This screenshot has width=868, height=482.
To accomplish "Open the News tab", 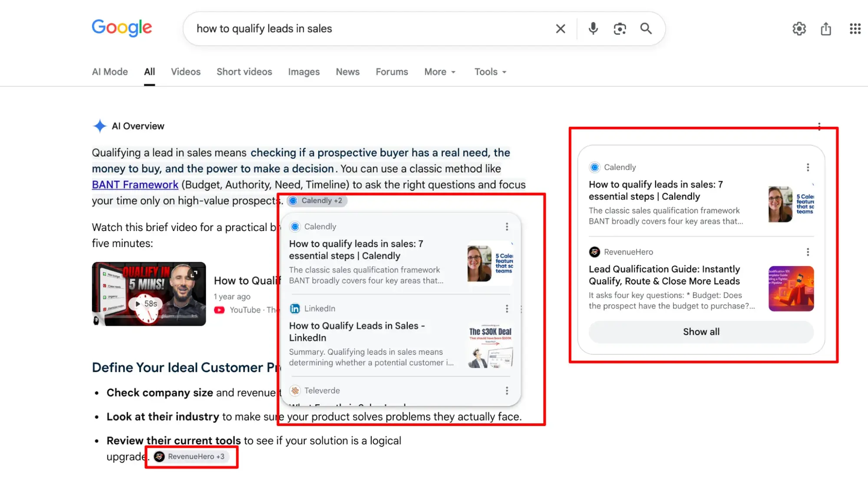I will pyautogui.click(x=347, y=72).
